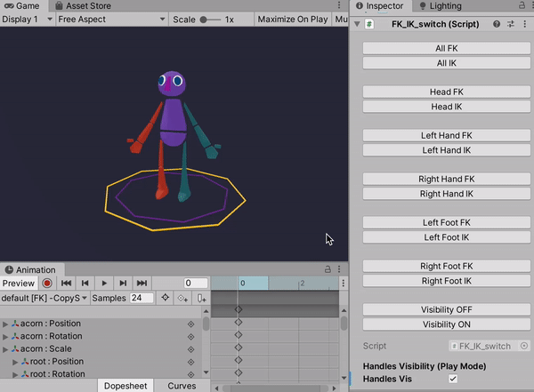Viewport: 534px width, 392px height.
Task: Jump to the first keyframe
Action: (67, 284)
